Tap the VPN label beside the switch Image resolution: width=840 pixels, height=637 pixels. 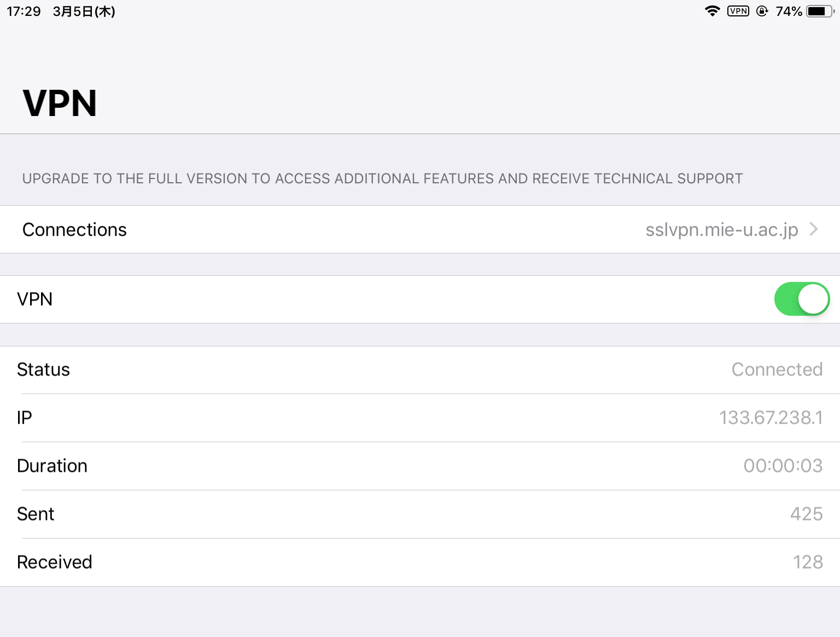[x=34, y=299]
